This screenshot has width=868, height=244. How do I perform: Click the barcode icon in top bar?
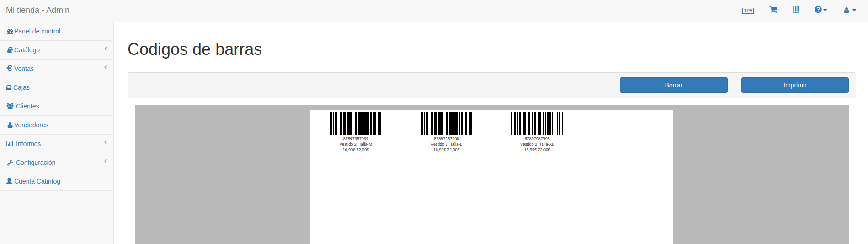click(x=796, y=10)
